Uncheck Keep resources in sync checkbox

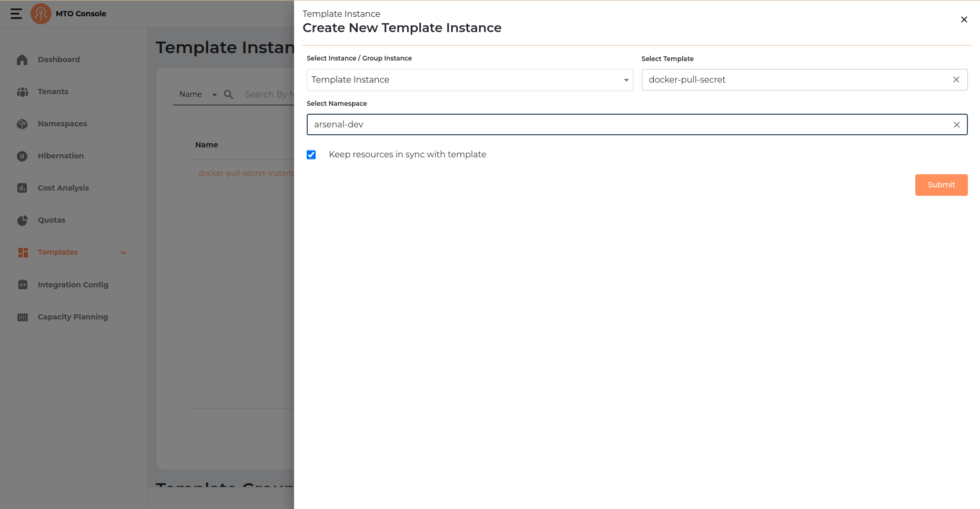tap(311, 155)
